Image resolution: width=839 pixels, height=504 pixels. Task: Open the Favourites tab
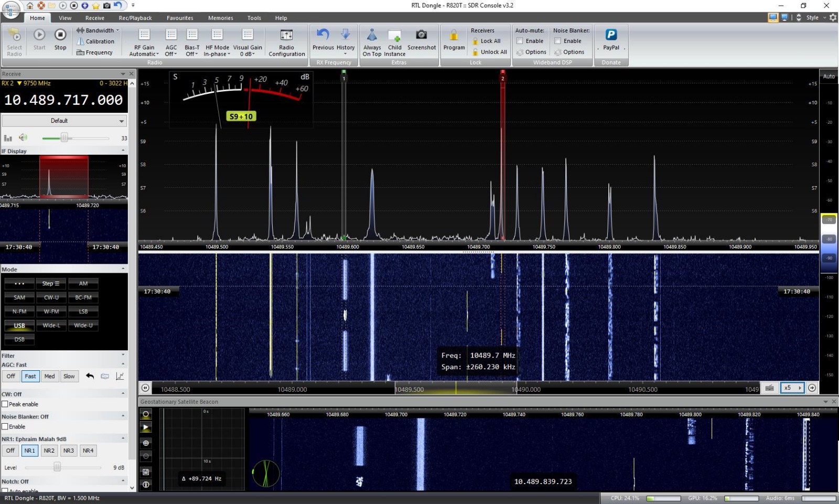(x=180, y=18)
